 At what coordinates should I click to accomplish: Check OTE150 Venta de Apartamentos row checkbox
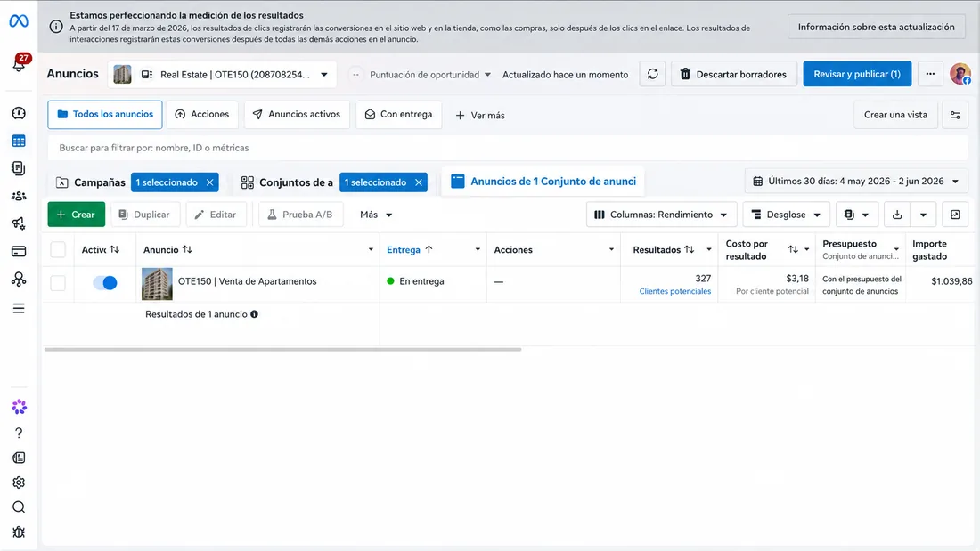click(58, 282)
